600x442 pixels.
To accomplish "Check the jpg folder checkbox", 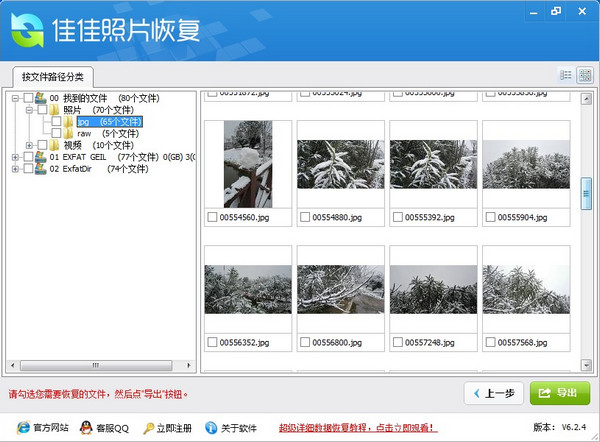I will click(56, 122).
